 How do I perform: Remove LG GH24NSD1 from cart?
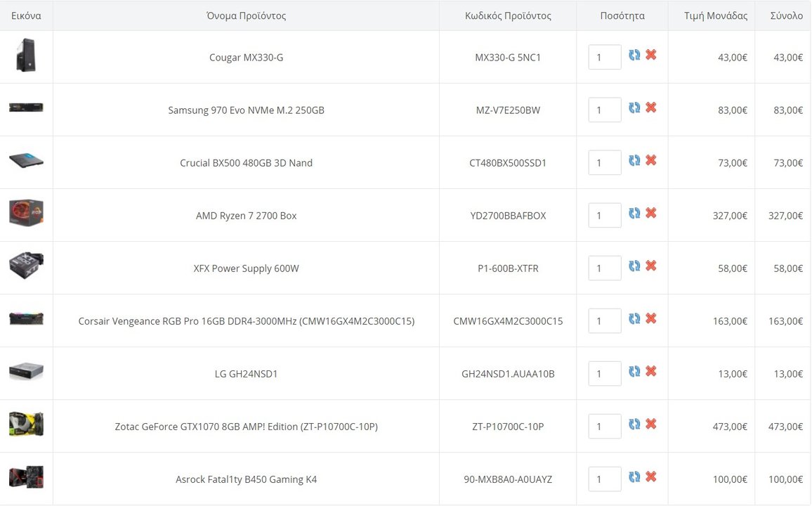tap(651, 371)
